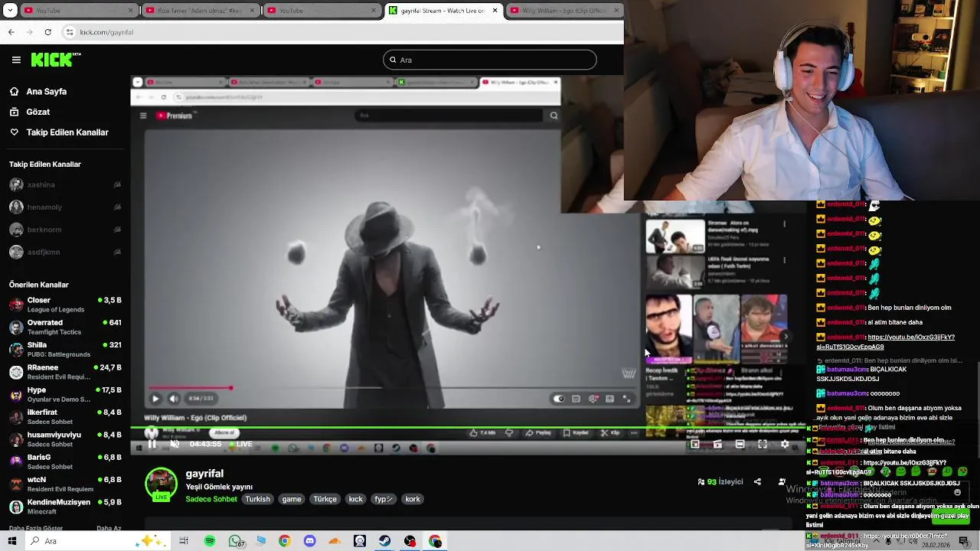Open recommended channel RRaenee

click(65, 372)
